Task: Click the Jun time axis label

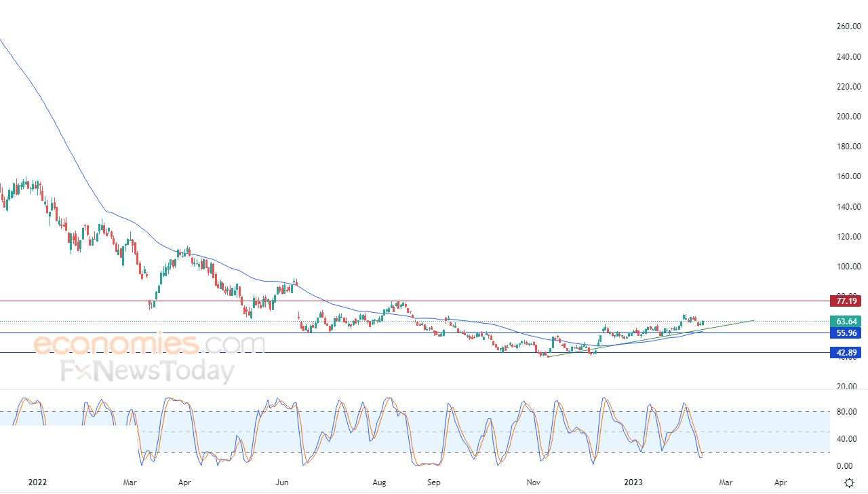Action: [283, 482]
